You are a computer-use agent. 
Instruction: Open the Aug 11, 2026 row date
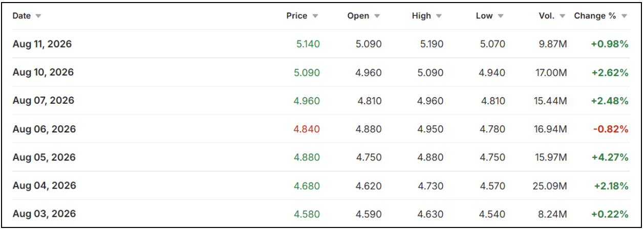pos(42,44)
